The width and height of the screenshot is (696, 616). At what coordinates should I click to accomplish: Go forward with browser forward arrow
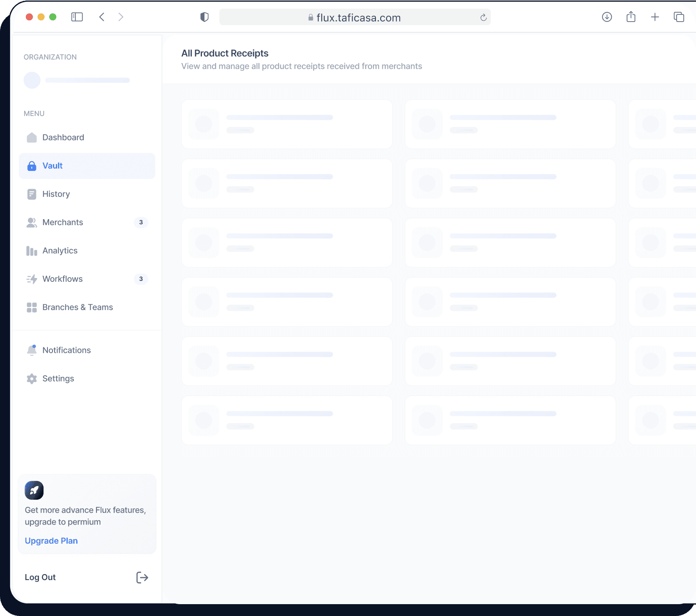[121, 17]
